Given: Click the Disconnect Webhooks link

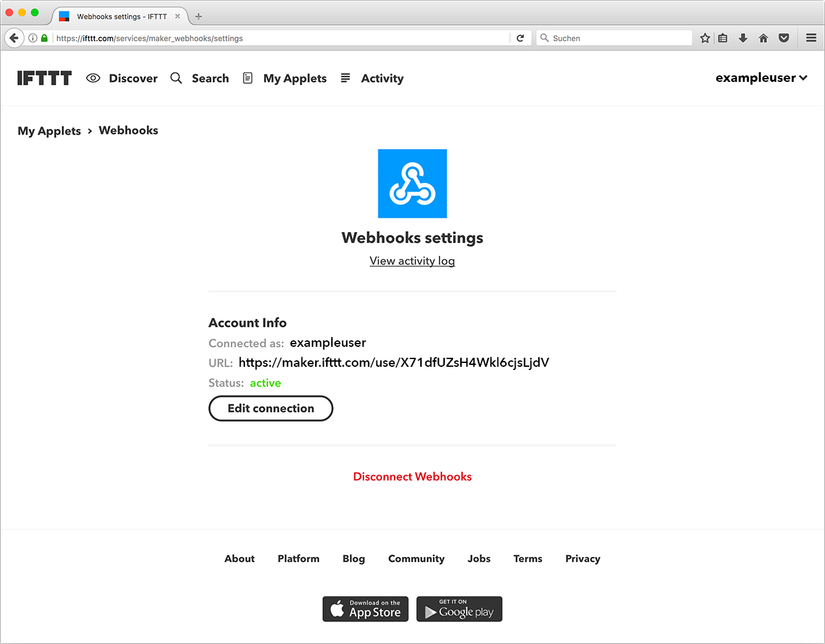Looking at the screenshot, I should (412, 476).
